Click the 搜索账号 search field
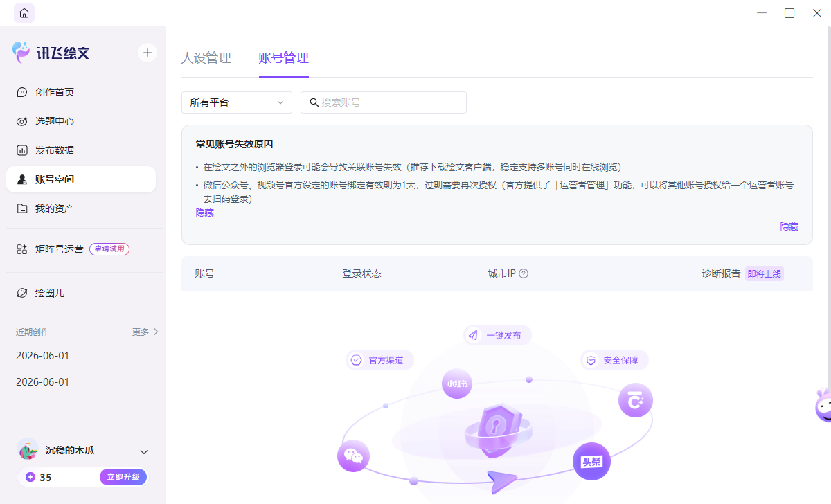 coord(384,102)
